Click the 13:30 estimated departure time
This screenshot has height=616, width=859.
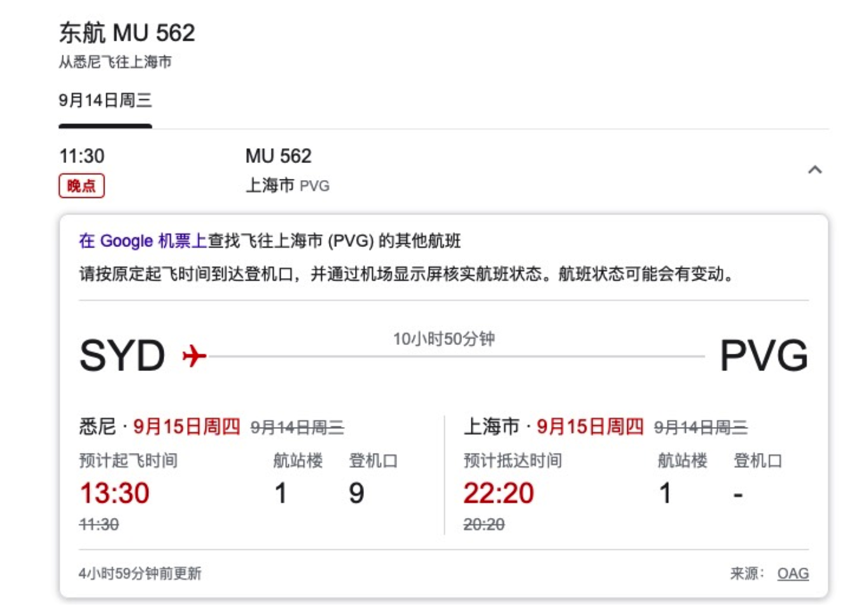115,493
